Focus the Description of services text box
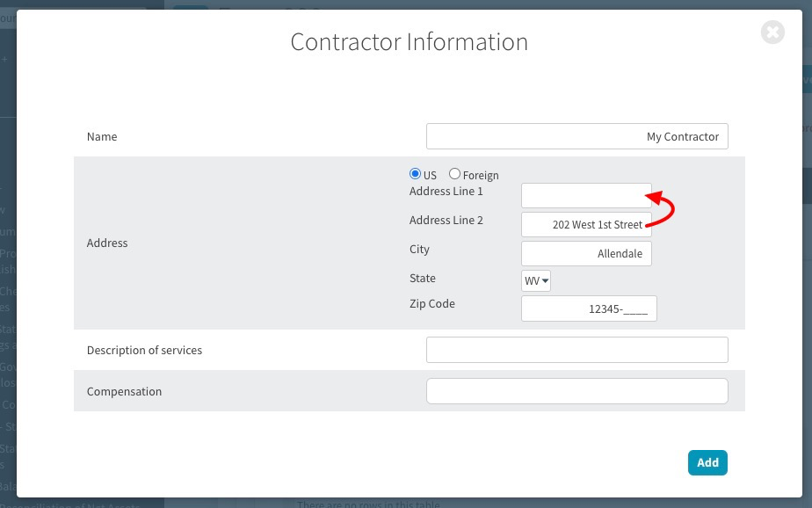The height and width of the screenshot is (508, 812). click(576, 350)
